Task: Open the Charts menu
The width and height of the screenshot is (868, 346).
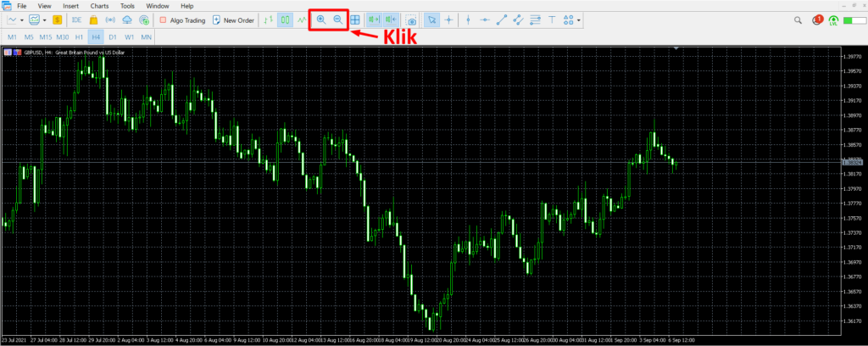Action: click(x=99, y=6)
